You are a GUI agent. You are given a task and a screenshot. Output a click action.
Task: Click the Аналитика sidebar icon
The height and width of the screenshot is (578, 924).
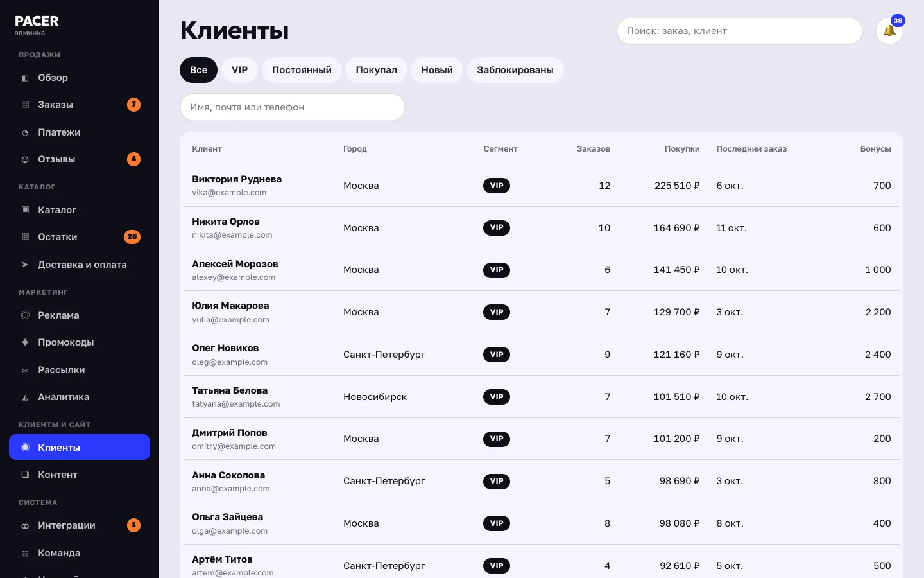tap(25, 398)
